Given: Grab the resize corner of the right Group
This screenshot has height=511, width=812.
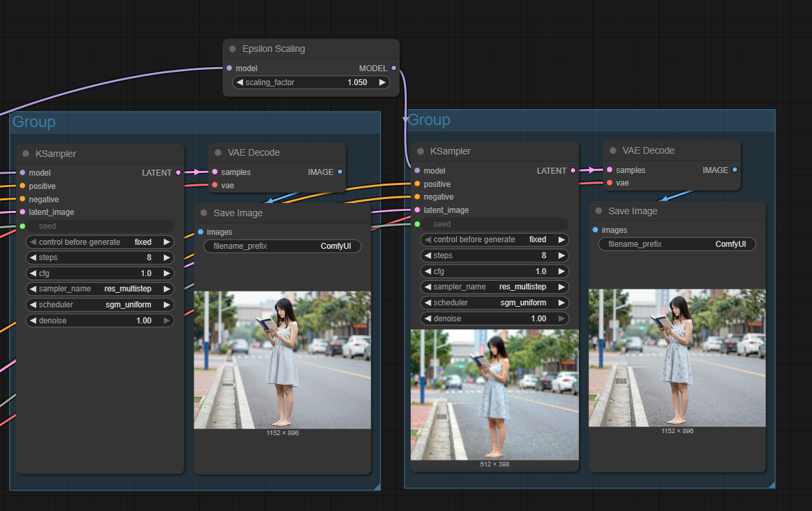Looking at the screenshot, I should pyautogui.click(x=771, y=484).
